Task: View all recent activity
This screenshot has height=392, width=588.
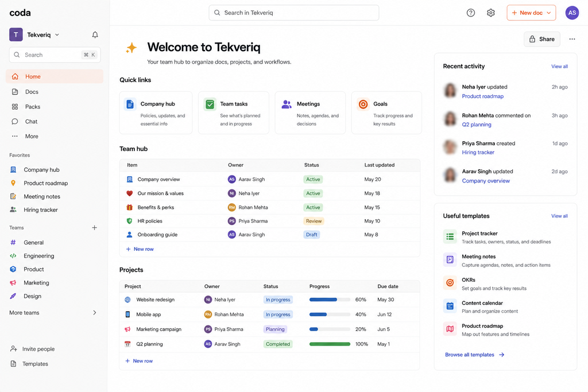Action: tap(559, 67)
